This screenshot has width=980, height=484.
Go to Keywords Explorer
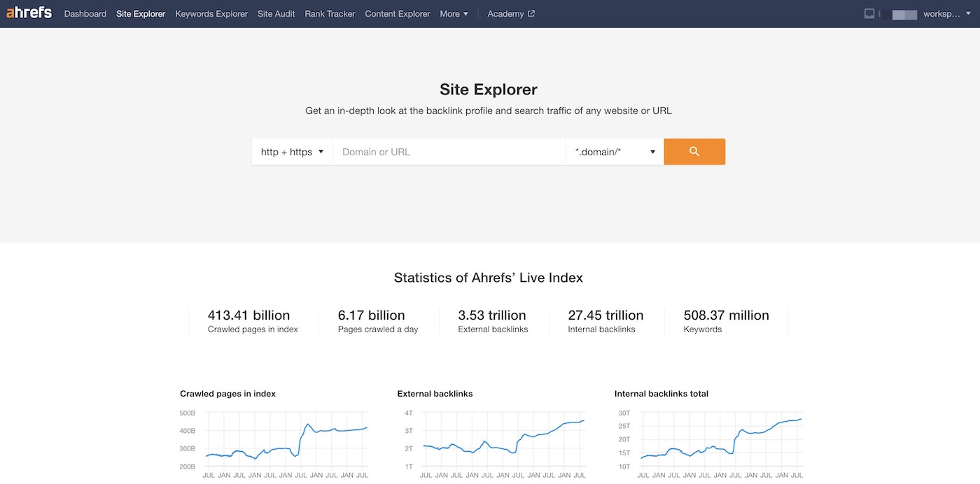pos(211,13)
